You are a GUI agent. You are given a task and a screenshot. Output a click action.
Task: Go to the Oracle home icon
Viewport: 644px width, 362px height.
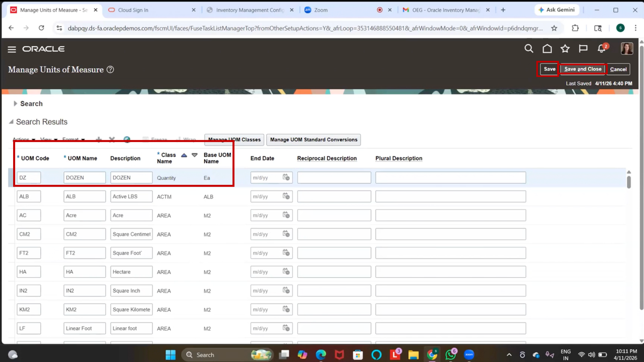547,49
